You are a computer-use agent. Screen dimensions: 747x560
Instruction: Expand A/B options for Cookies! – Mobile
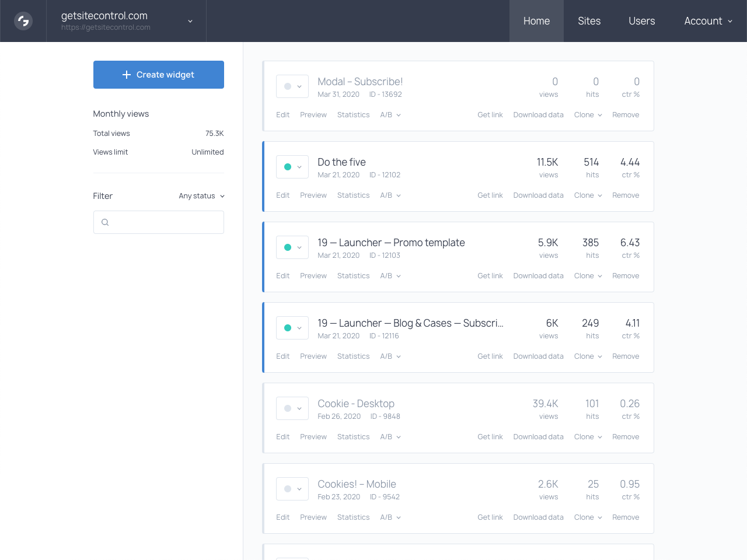[x=390, y=517]
